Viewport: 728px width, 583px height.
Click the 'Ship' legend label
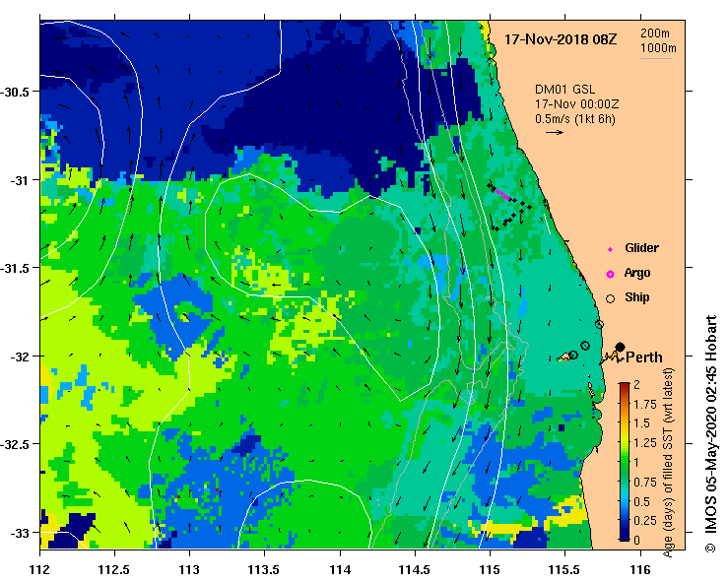pos(637,297)
